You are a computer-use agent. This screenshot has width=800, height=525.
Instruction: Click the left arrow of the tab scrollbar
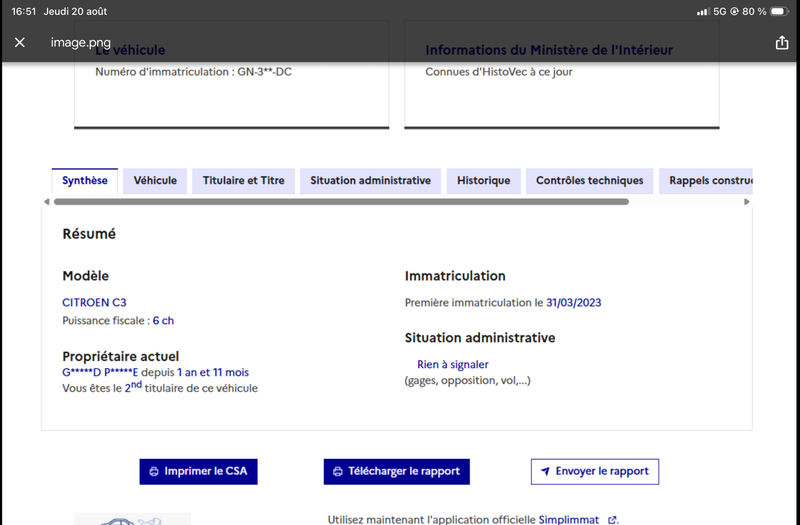point(46,202)
